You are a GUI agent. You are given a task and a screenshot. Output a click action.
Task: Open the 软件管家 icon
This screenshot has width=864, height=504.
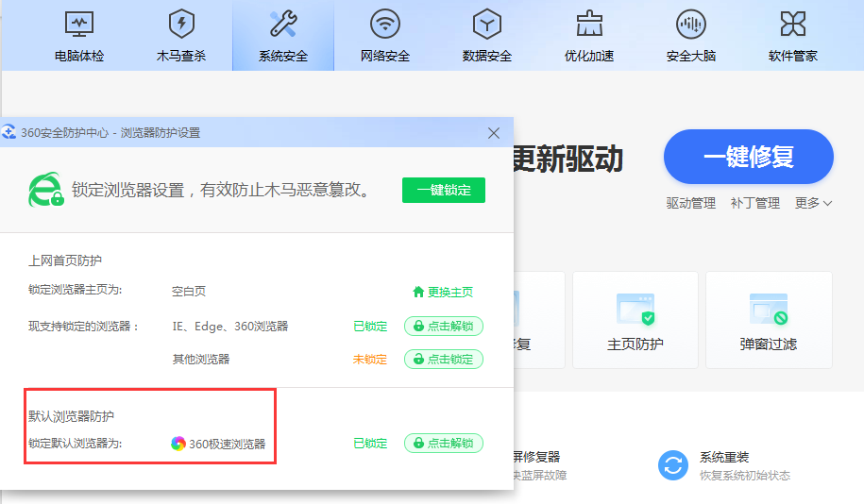coord(793,24)
